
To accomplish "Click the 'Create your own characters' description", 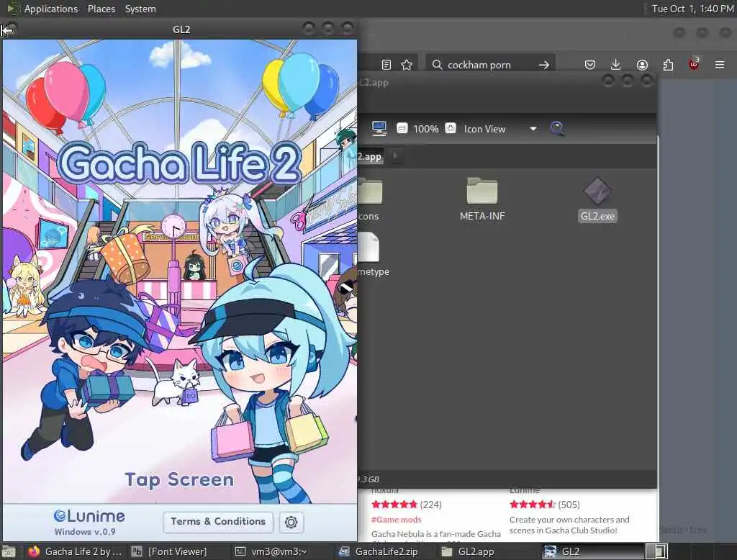I will pos(569,525).
